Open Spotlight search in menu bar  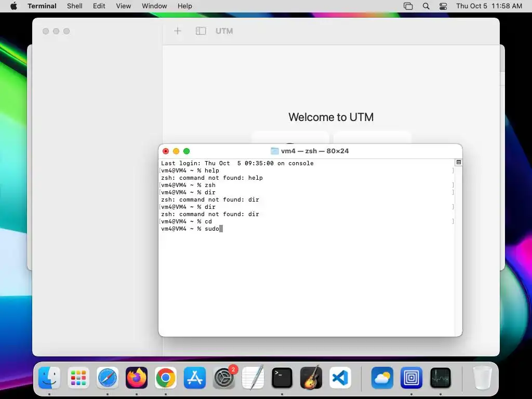tap(426, 6)
